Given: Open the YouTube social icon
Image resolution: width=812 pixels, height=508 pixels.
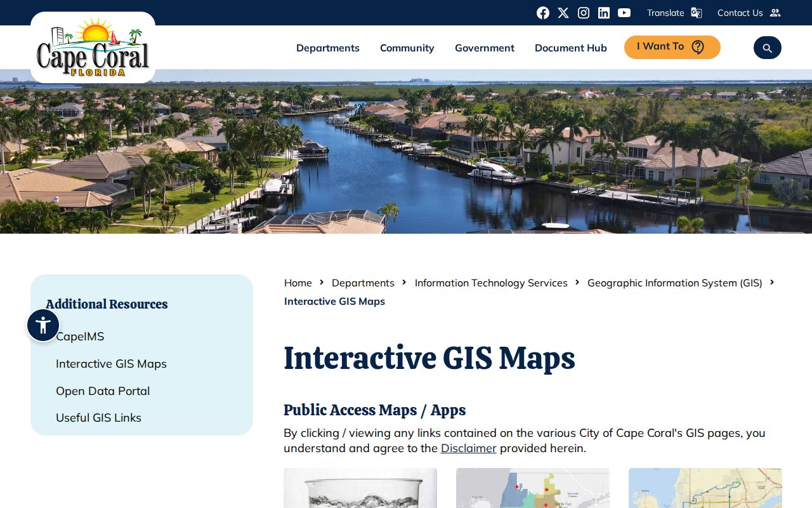Looking at the screenshot, I should tap(624, 13).
